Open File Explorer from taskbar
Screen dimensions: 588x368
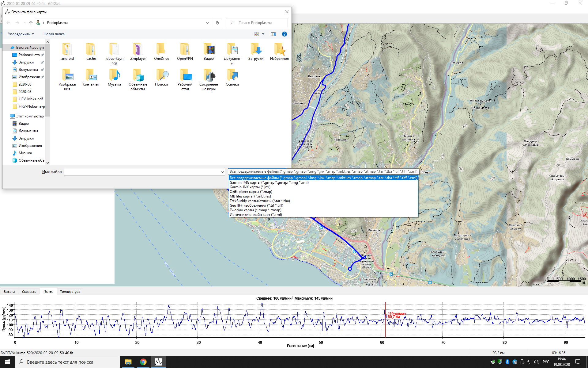pos(128,362)
